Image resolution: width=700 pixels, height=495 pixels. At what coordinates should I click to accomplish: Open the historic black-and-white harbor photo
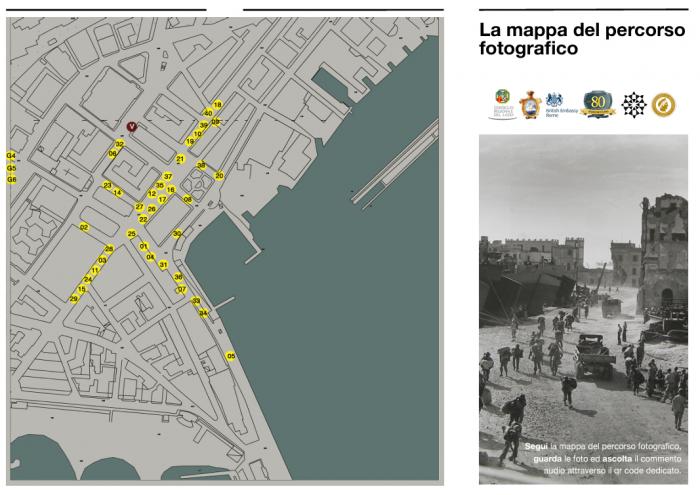tap(583, 309)
